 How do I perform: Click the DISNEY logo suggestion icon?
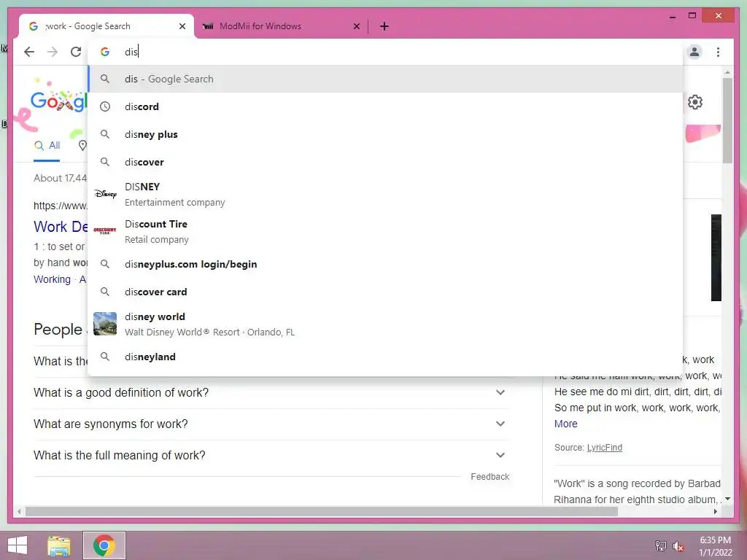[105, 194]
